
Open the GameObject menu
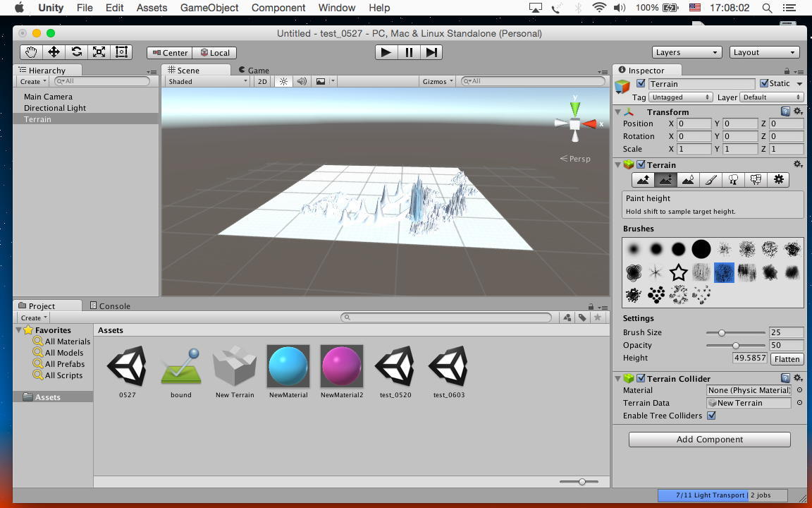pos(209,8)
